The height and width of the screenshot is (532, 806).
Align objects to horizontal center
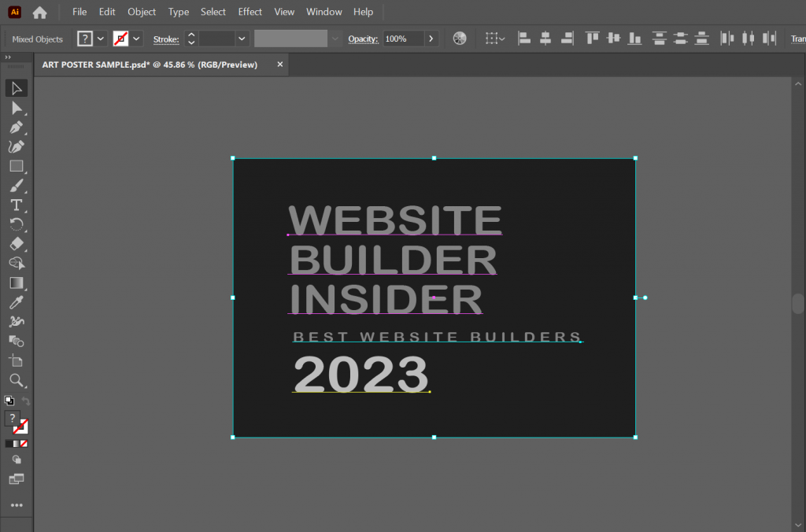pos(545,38)
